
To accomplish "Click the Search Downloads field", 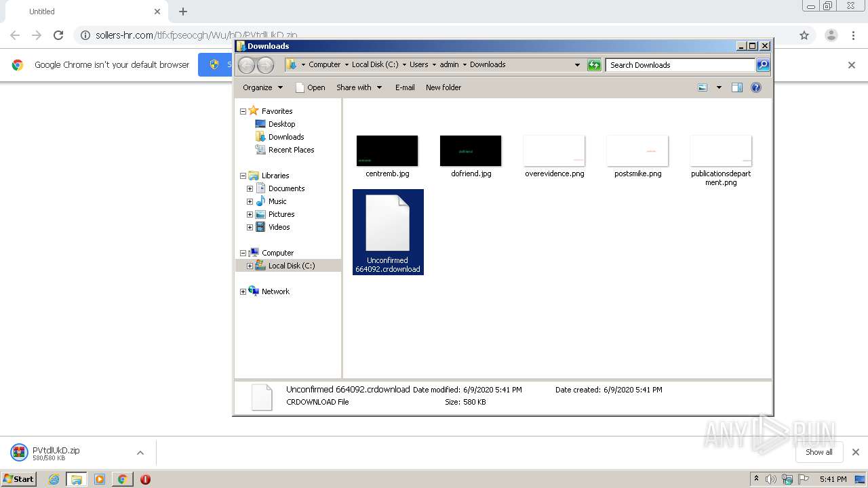I will coord(680,65).
